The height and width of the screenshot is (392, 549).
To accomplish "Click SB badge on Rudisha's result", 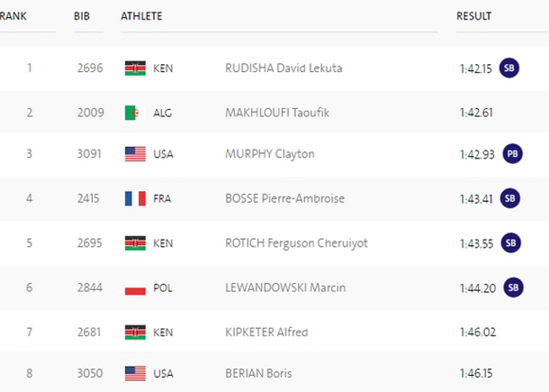I will point(508,68).
